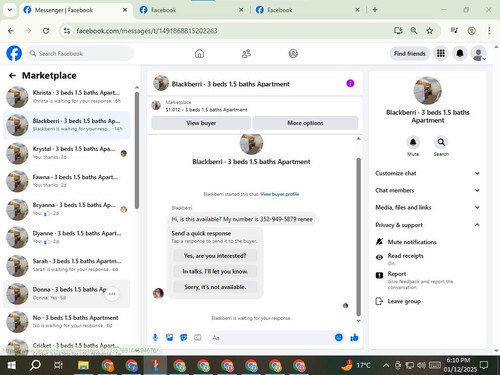Send quick reply Yes, are you interested?
500x375 pixels.
point(215,256)
